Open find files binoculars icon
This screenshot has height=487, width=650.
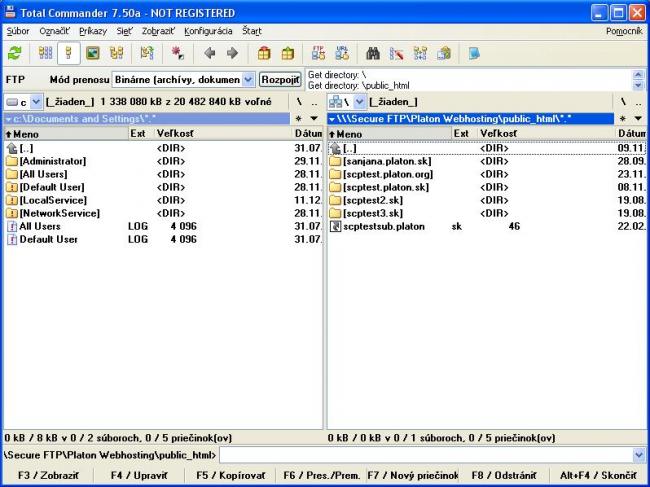[x=373, y=53]
